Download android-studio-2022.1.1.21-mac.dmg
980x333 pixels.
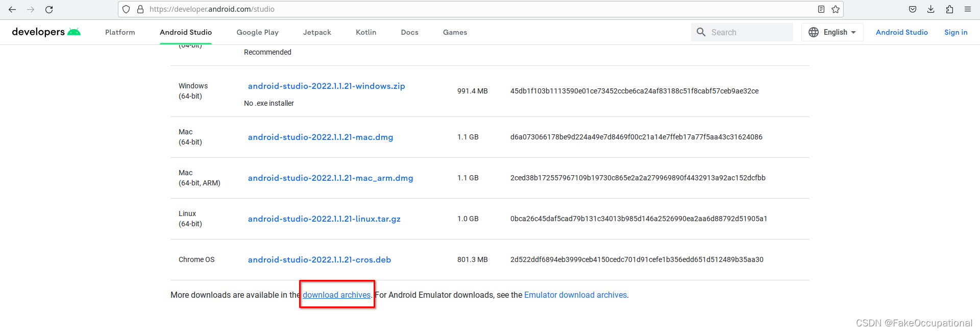[x=321, y=137]
